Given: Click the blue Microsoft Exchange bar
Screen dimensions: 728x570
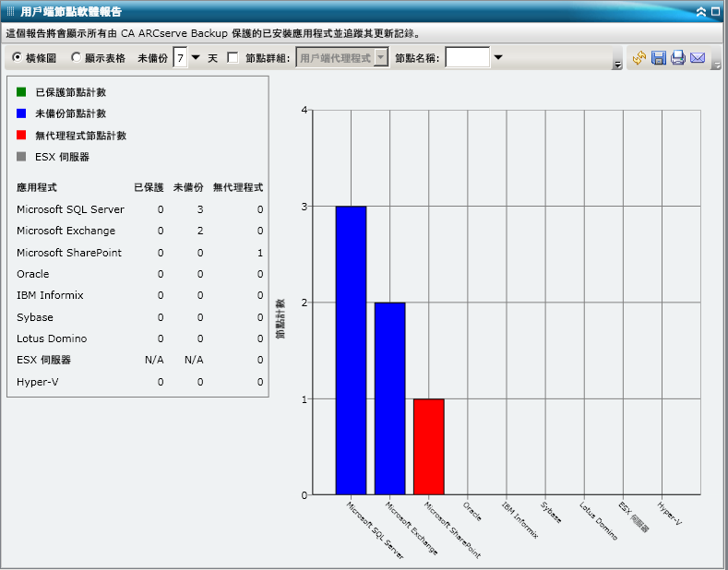Looking at the screenshot, I should [x=390, y=398].
